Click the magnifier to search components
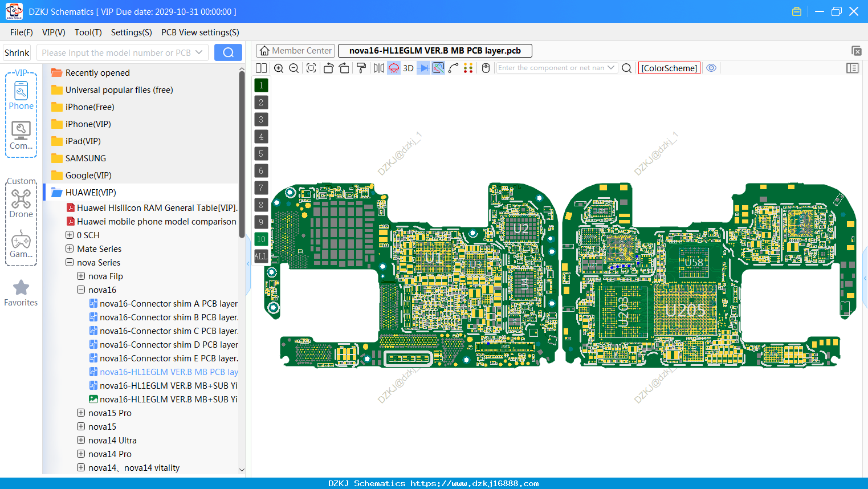868x489 pixels. click(626, 68)
